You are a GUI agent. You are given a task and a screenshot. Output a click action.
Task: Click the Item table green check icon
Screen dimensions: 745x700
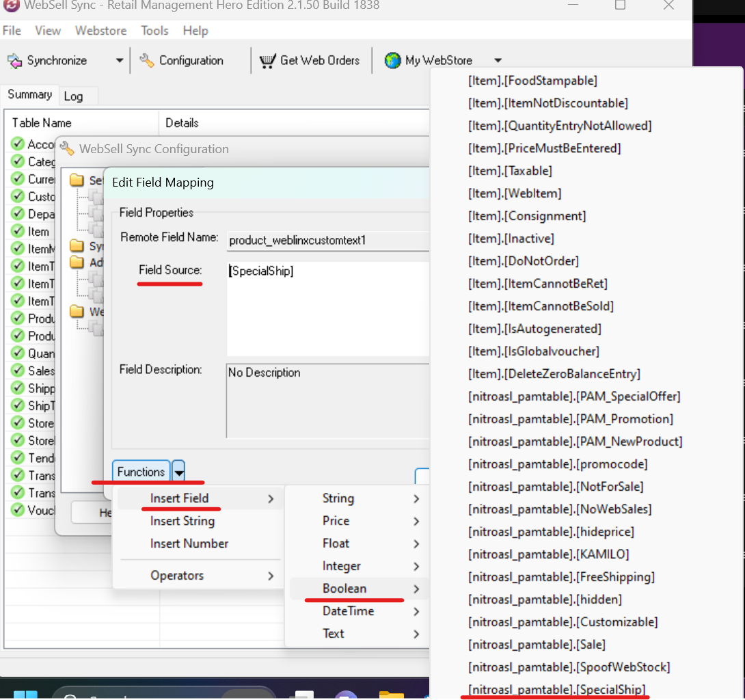click(18, 231)
